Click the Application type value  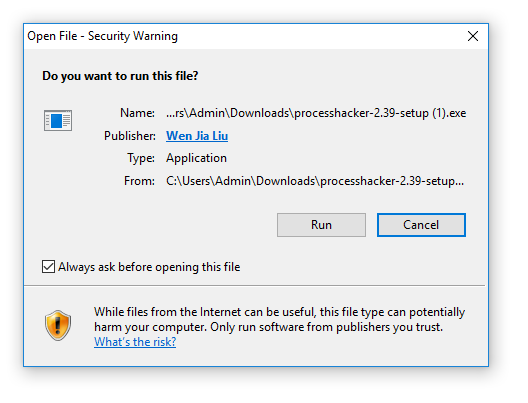(196, 158)
